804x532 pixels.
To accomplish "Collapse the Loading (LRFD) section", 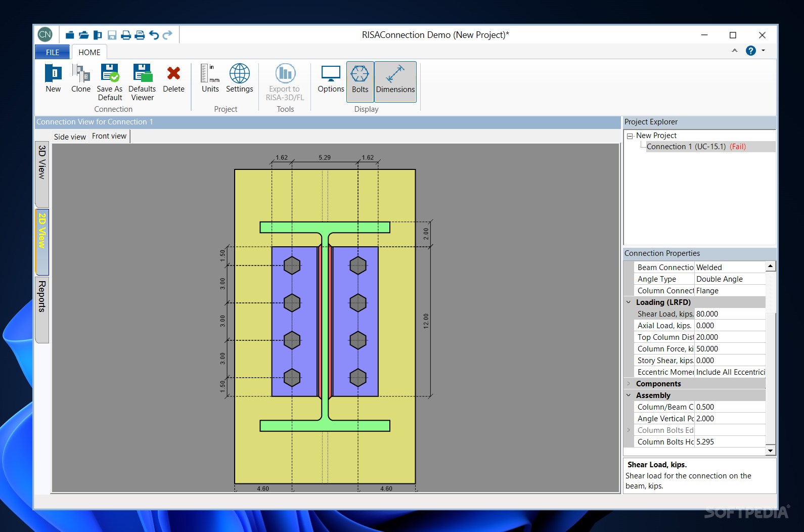I will click(x=629, y=302).
